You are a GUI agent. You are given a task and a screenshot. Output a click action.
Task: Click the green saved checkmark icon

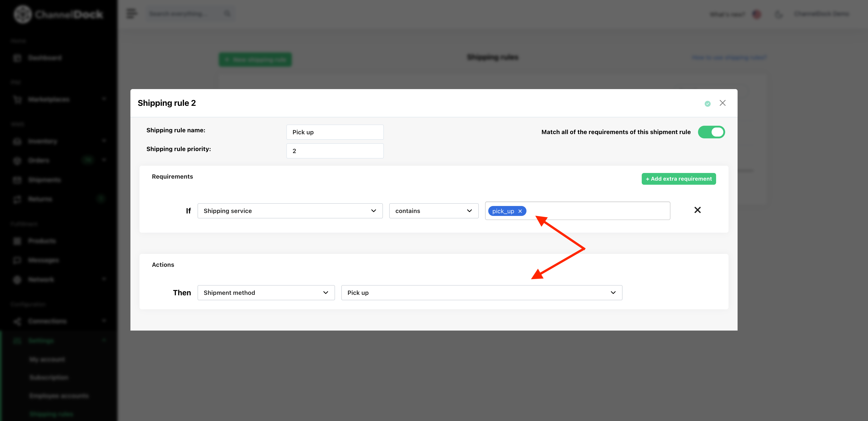point(708,104)
